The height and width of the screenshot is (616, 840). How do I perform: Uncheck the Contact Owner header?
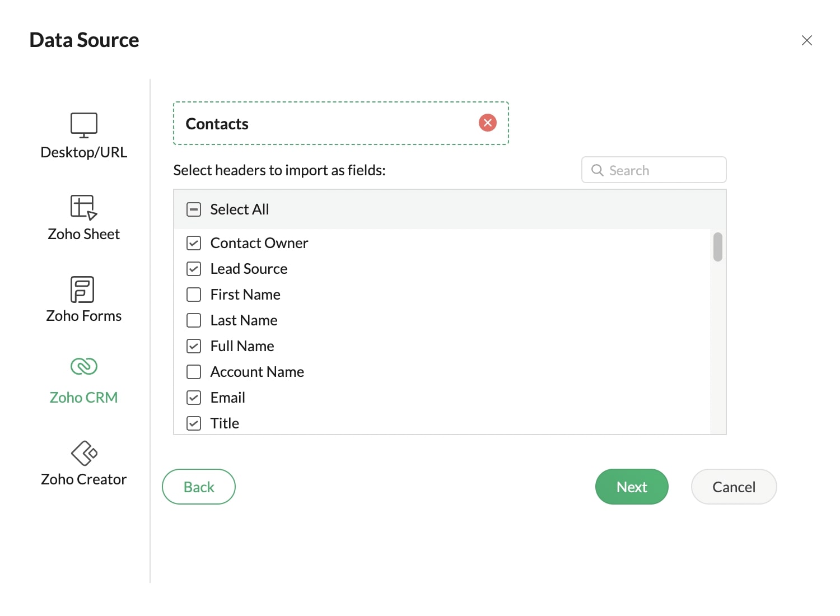[x=193, y=243]
